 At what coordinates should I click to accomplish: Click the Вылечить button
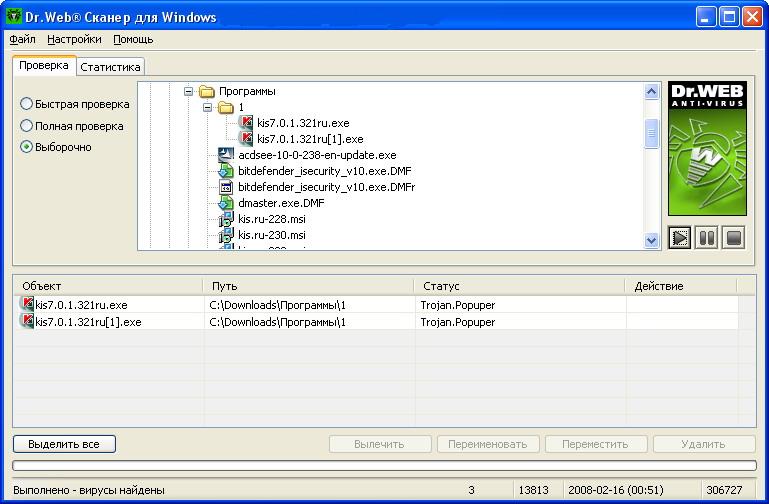[x=380, y=444]
